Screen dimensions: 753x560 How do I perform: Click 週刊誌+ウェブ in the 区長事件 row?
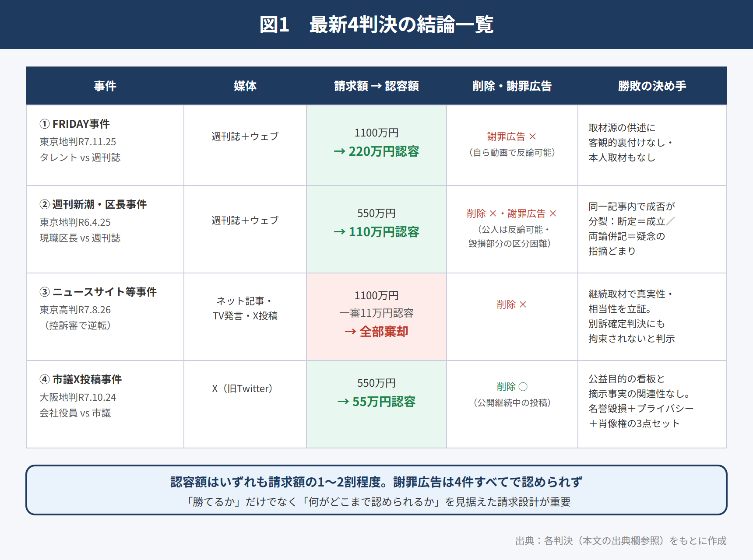245,220
